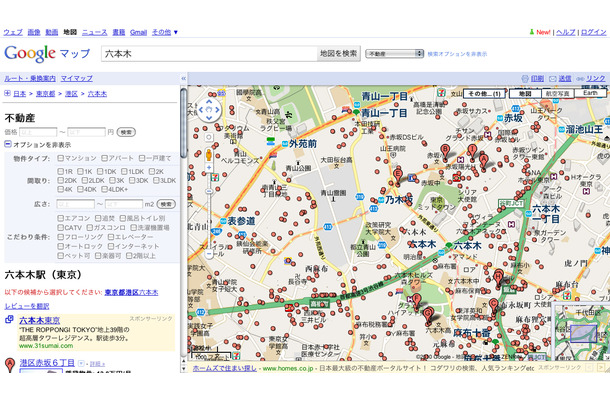Expand the details arrow beside 港区赤坂6丁目
This screenshot has height=400, width=610.
point(81,363)
